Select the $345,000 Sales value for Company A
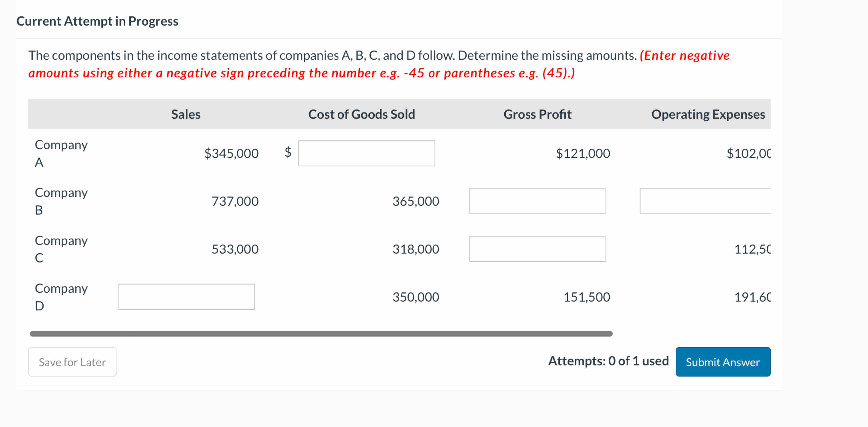The height and width of the screenshot is (427, 868). (231, 153)
